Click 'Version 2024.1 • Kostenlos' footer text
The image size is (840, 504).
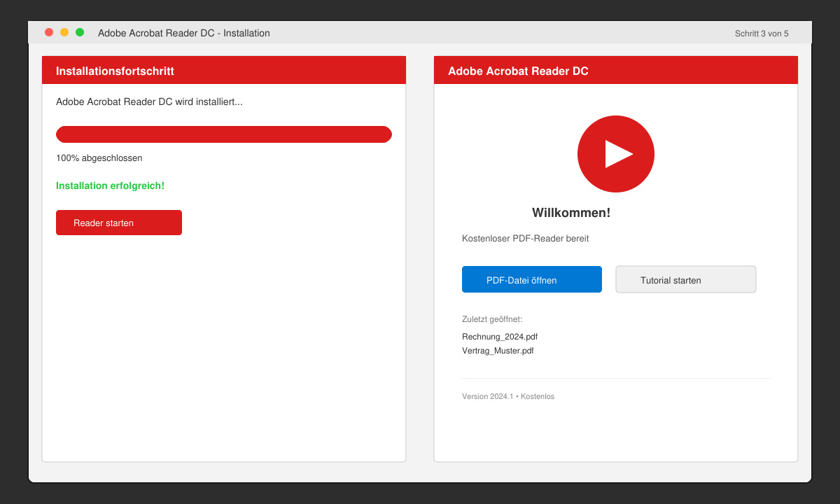[508, 396]
